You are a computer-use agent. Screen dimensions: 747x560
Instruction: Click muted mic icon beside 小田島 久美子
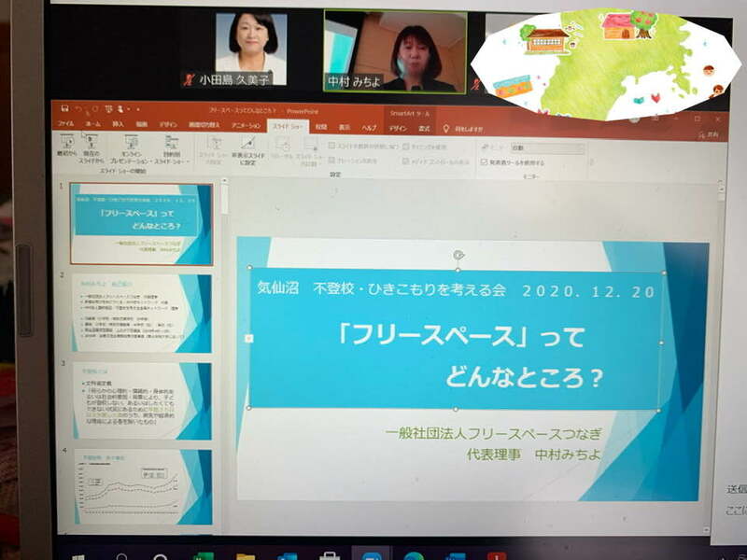190,79
